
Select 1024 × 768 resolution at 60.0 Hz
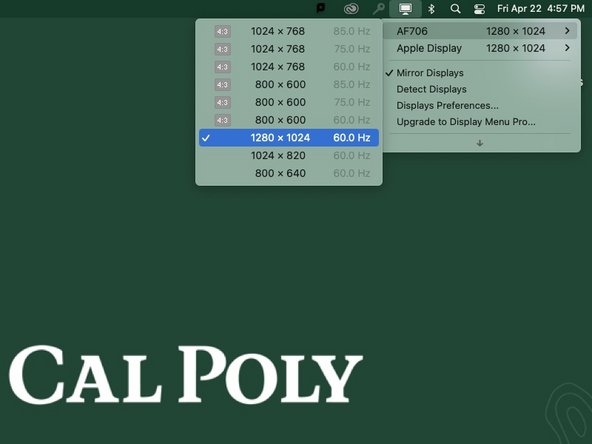(x=289, y=67)
